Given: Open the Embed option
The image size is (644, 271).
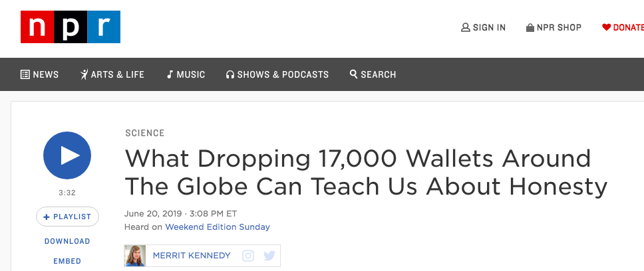Looking at the screenshot, I should [x=67, y=261].
